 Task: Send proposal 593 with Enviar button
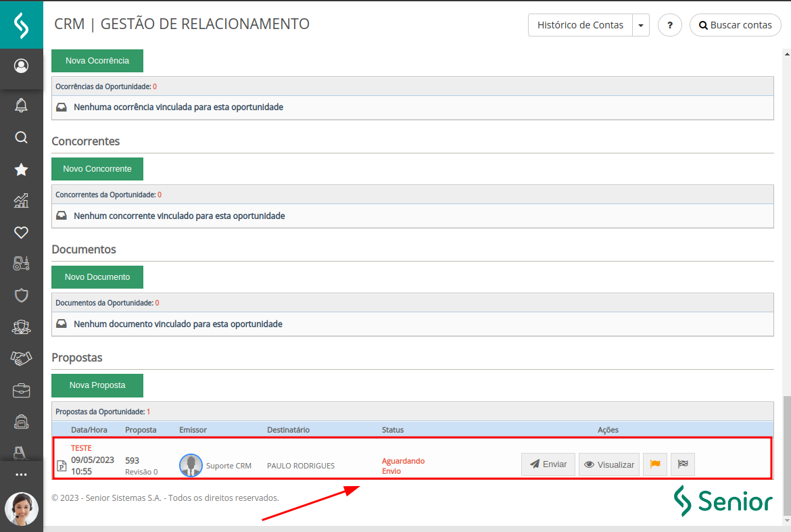tap(548, 464)
